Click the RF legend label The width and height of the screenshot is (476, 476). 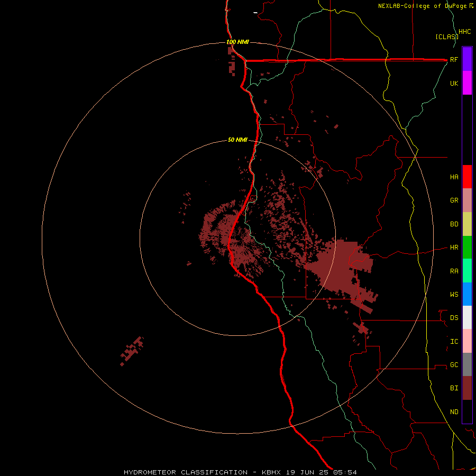tap(454, 59)
